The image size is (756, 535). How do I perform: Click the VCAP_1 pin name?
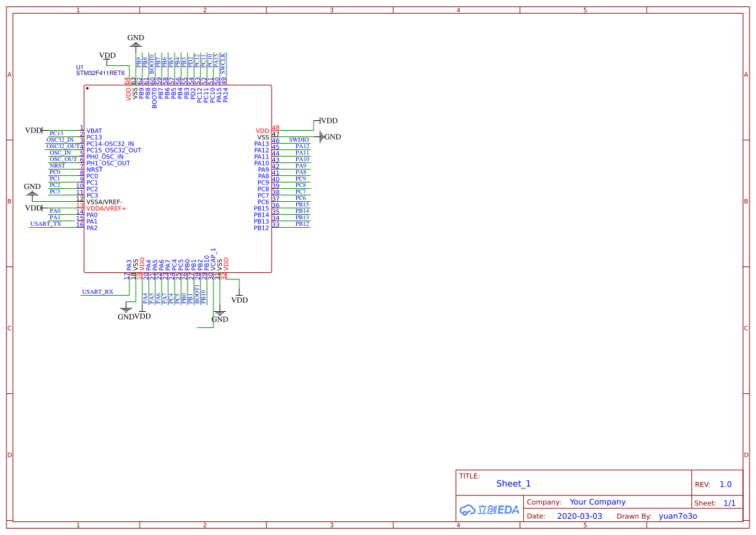pos(213,259)
